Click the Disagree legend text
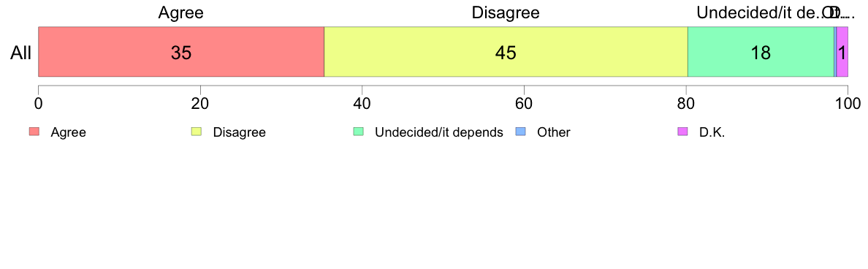This screenshot has height=269, width=868. [239, 132]
